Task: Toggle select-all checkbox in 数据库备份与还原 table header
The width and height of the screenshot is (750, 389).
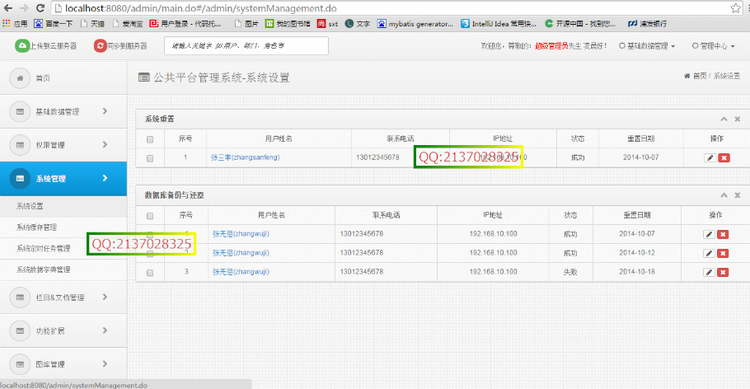Action: point(150,216)
